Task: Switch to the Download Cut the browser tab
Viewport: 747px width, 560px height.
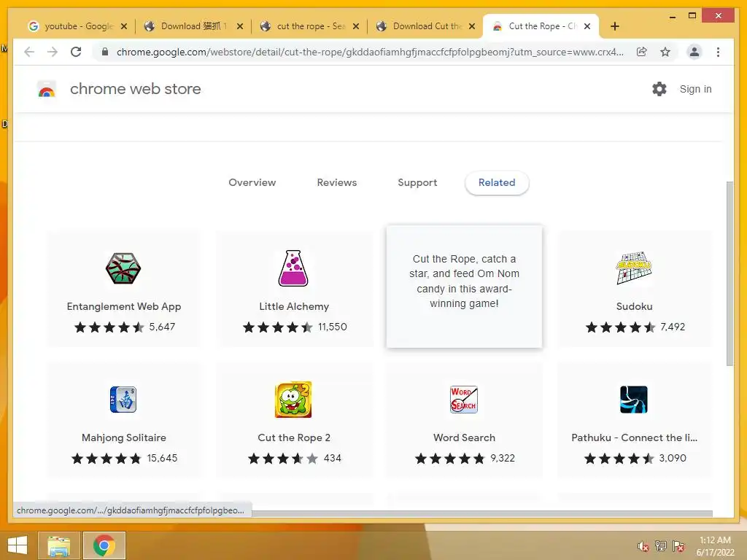Action: tap(425, 26)
